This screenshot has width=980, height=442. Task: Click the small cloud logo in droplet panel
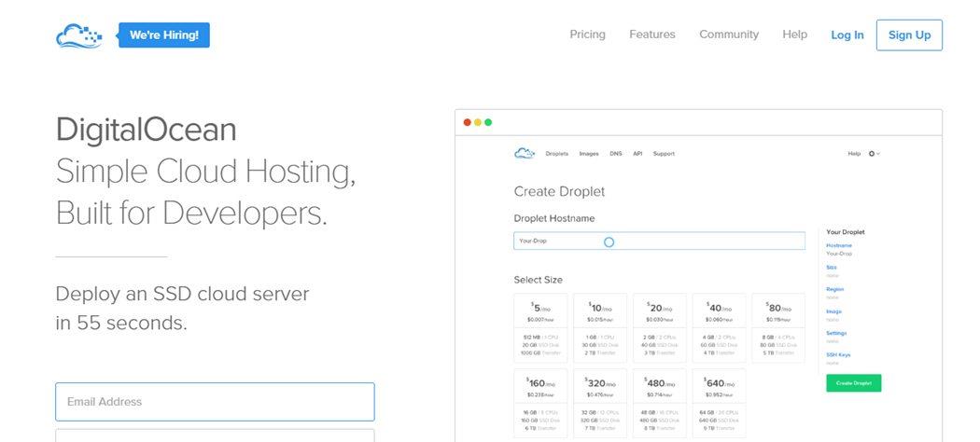(x=525, y=153)
